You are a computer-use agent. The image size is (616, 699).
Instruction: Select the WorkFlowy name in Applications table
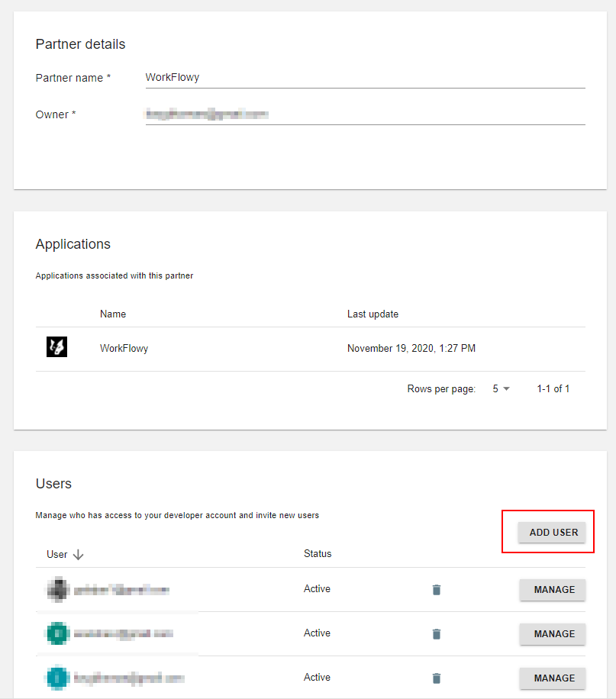pyautogui.click(x=124, y=348)
